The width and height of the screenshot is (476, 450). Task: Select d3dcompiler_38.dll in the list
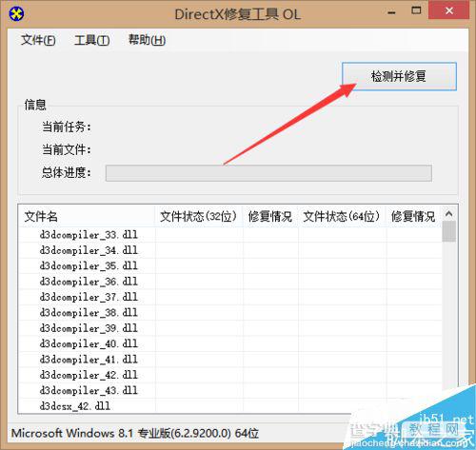click(x=89, y=312)
